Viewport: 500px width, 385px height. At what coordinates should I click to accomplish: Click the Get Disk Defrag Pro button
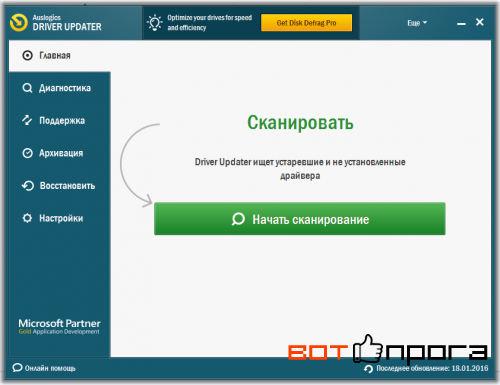click(306, 23)
